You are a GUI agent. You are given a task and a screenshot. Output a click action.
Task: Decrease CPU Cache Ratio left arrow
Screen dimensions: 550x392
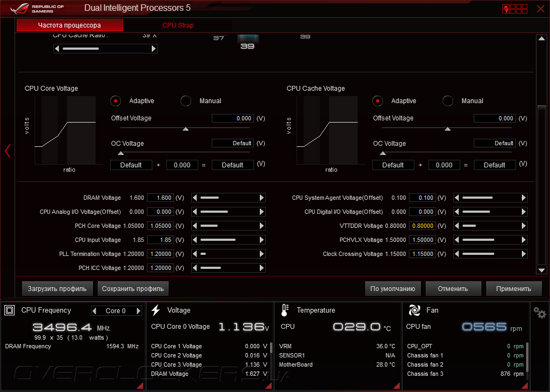coord(57,49)
